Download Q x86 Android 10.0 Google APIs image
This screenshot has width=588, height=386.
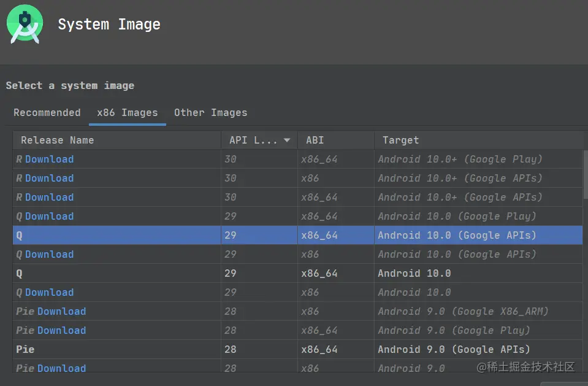pyautogui.click(x=49, y=255)
